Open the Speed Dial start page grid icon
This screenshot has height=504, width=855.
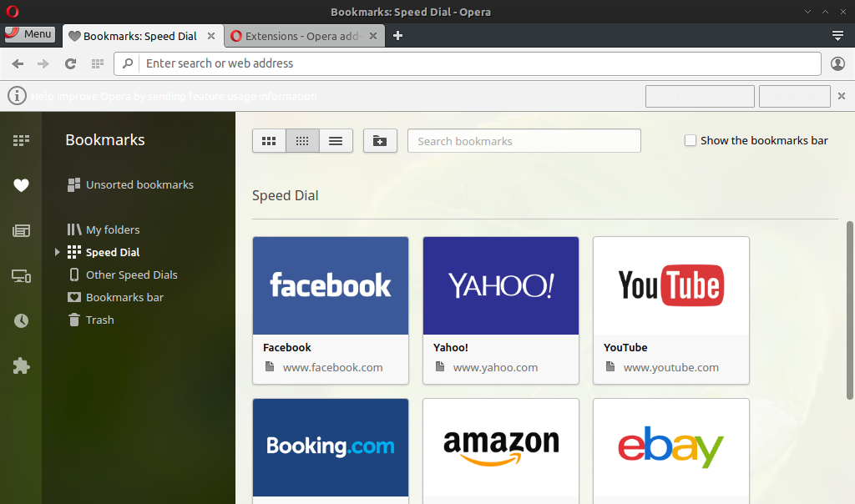tap(98, 63)
